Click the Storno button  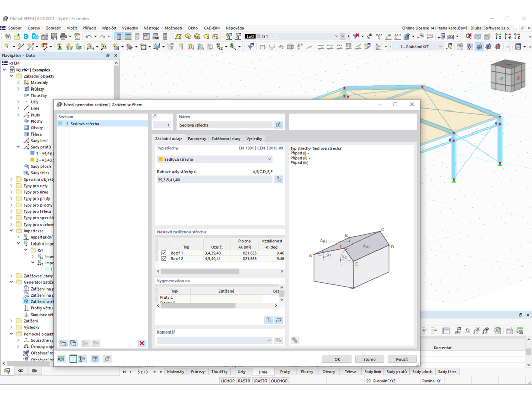(x=369, y=359)
